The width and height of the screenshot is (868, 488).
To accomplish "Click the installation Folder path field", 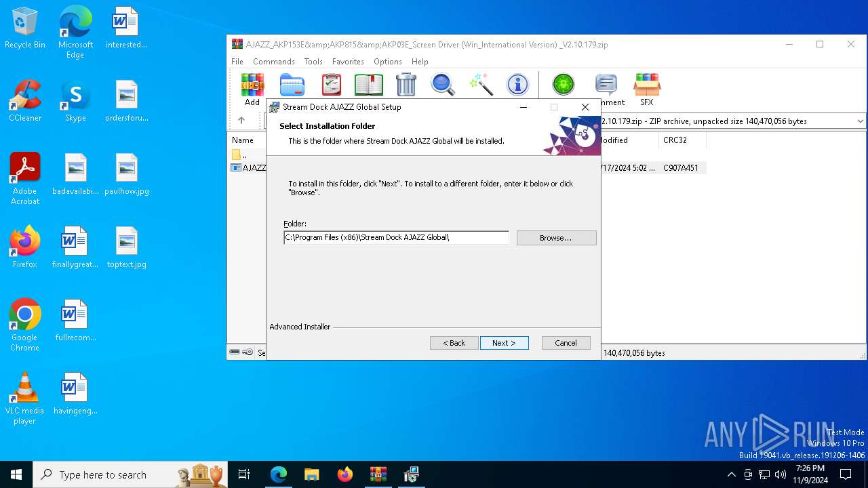I will [396, 237].
